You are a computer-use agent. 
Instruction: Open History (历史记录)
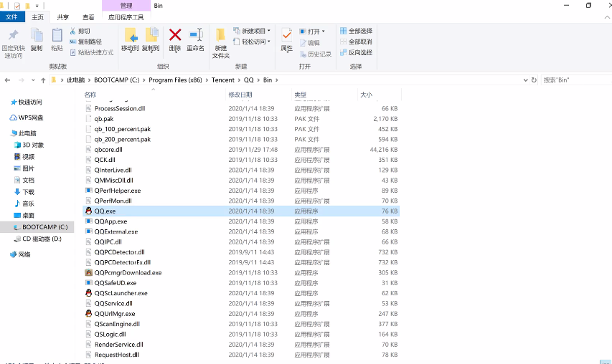[316, 54]
